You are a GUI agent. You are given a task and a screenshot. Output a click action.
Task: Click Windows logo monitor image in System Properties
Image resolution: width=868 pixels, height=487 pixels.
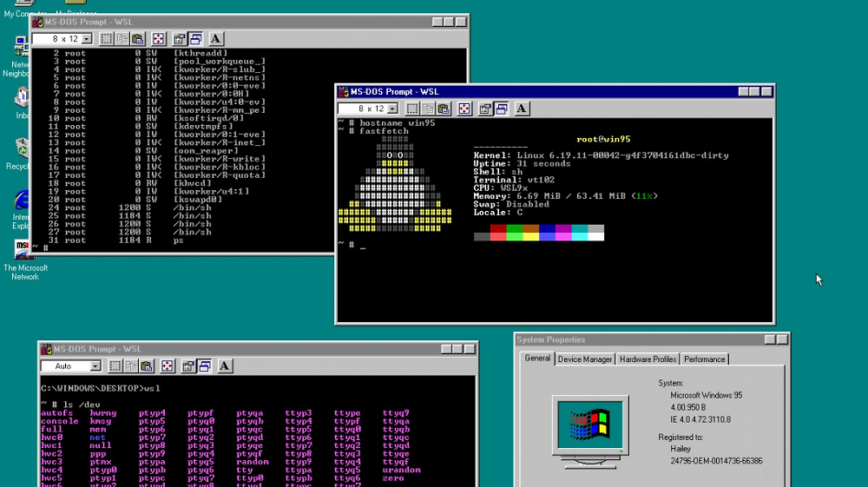[590, 431]
